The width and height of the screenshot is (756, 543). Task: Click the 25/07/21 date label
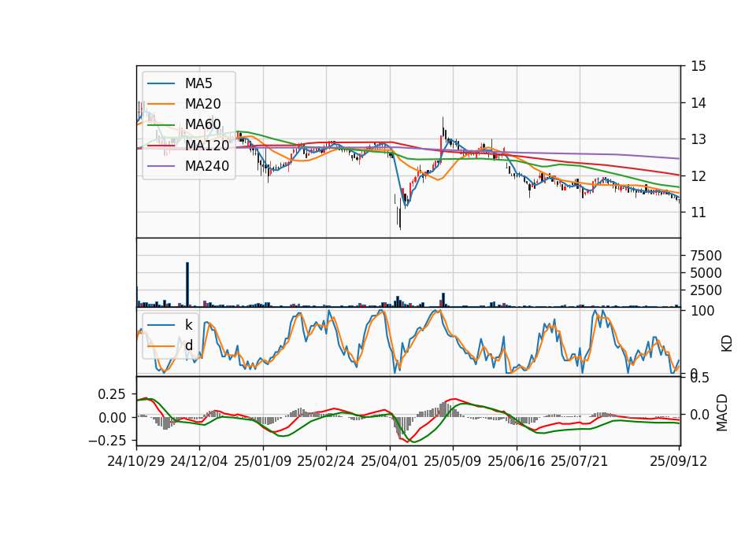[580, 461]
